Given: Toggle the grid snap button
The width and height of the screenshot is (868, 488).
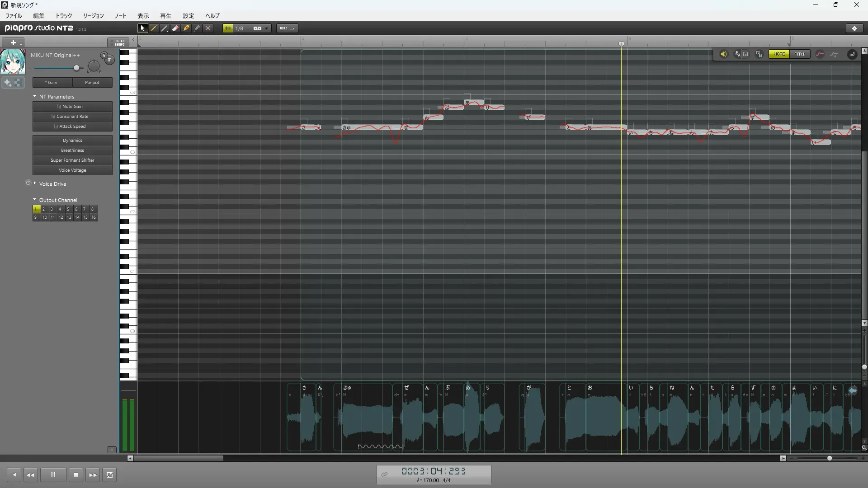Looking at the screenshot, I should (x=228, y=28).
